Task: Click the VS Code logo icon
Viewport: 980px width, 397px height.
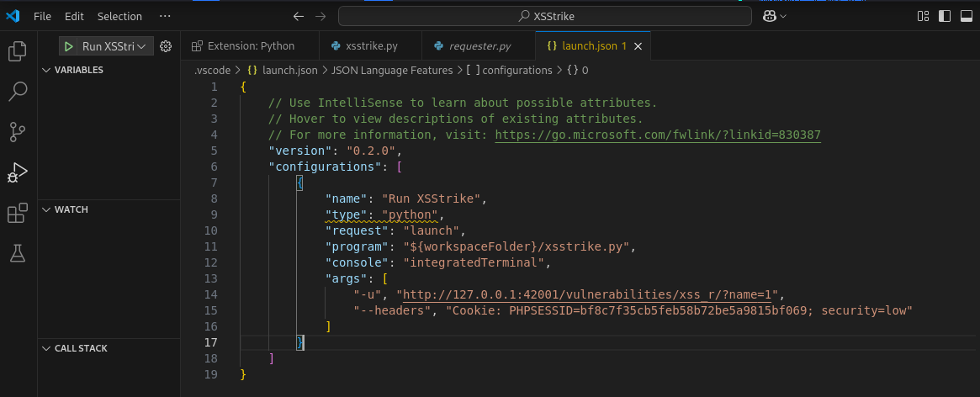Action: (13, 16)
